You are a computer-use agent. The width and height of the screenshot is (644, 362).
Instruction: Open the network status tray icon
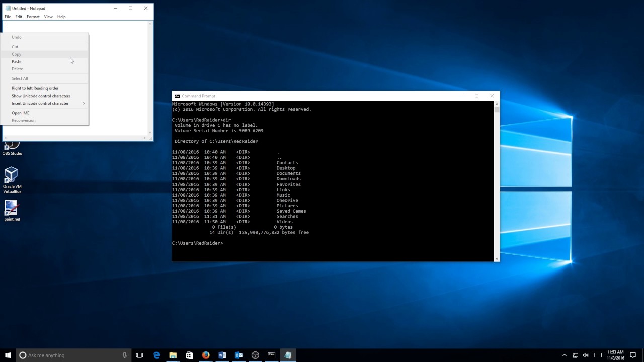[x=575, y=355]
